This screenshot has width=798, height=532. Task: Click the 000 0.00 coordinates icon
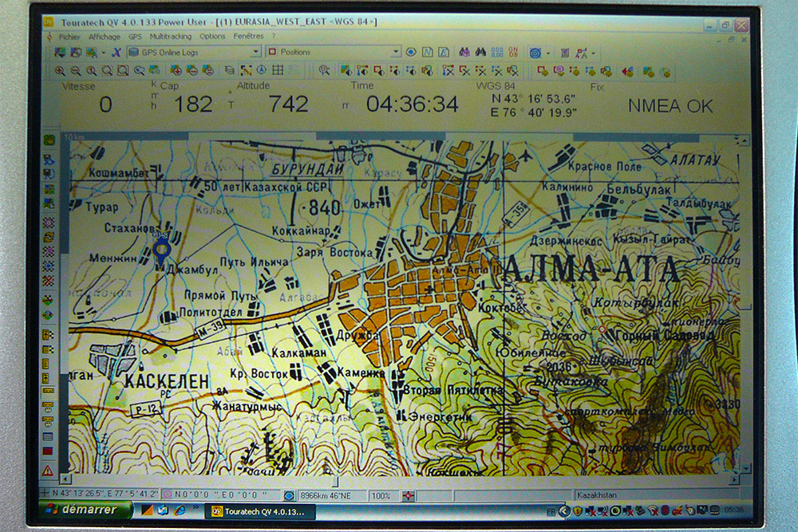tap(497, 52)
